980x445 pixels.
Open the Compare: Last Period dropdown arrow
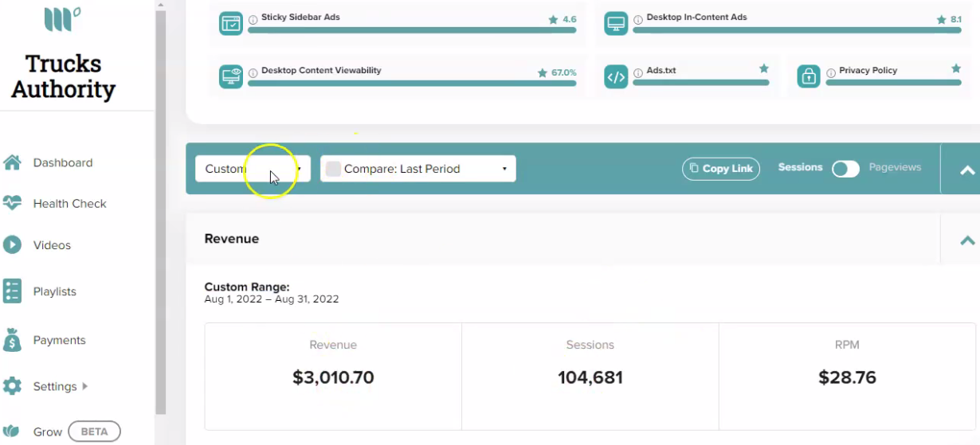coord(504,169)
